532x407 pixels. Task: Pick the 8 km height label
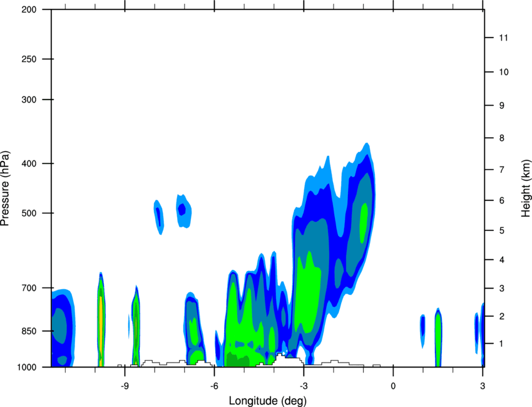click(501, 138)
